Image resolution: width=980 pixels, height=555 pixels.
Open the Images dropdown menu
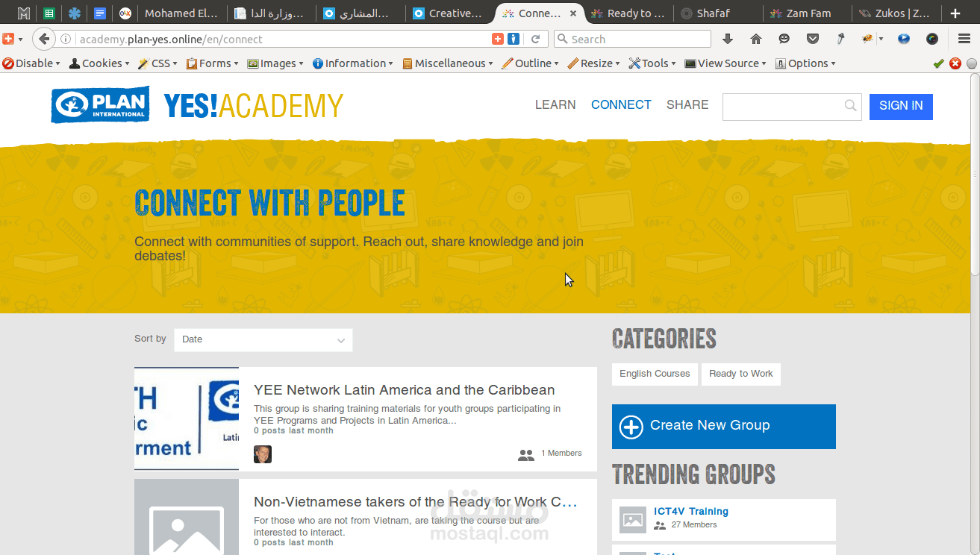(x=275, y=63)
